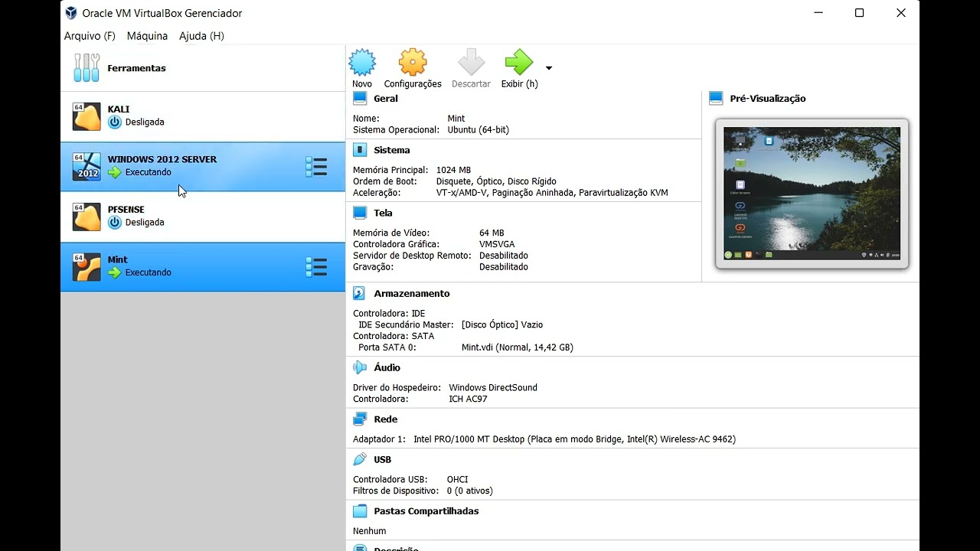980x551 pixels.
Task: Open the Sistema settings heading link
Action: [x=392, y=151]
